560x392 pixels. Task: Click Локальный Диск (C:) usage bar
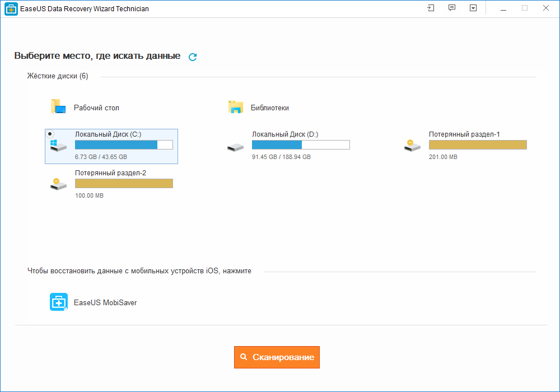(x=124, y=144)
